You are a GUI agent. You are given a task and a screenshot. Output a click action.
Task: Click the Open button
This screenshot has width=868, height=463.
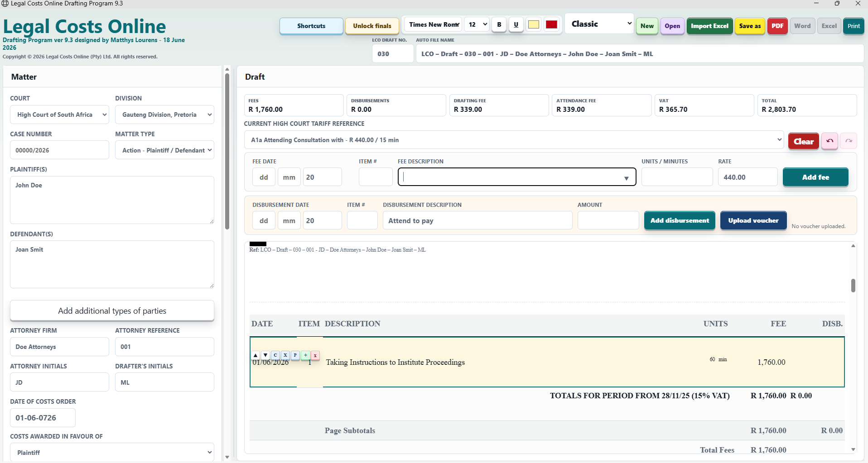tap(672, 26)
